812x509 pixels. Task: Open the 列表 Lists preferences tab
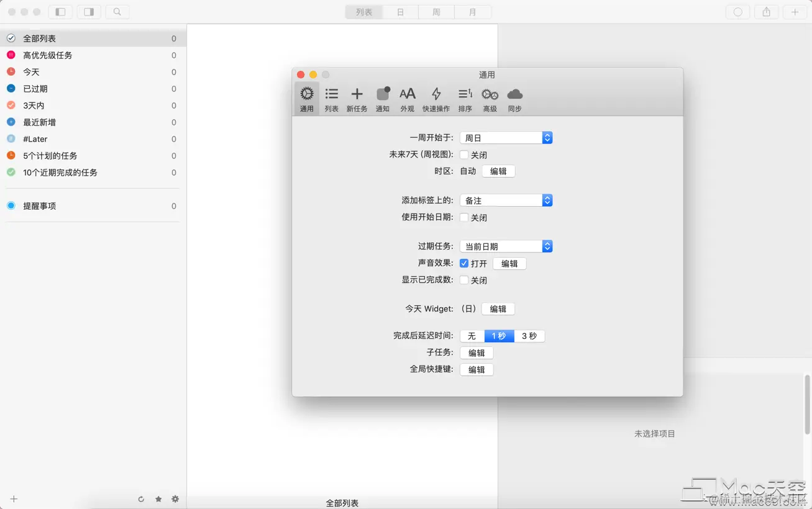(332, 99)
